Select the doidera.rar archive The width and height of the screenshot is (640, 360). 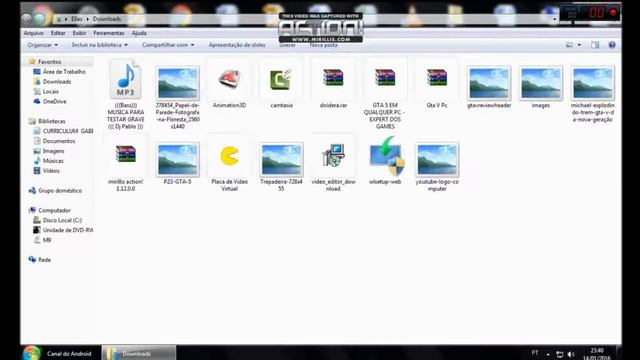coord(333,78)
